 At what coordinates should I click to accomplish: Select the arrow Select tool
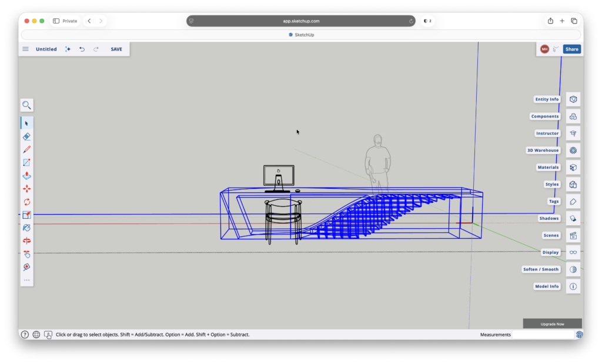pyautogui.click(x=26, y=123)
